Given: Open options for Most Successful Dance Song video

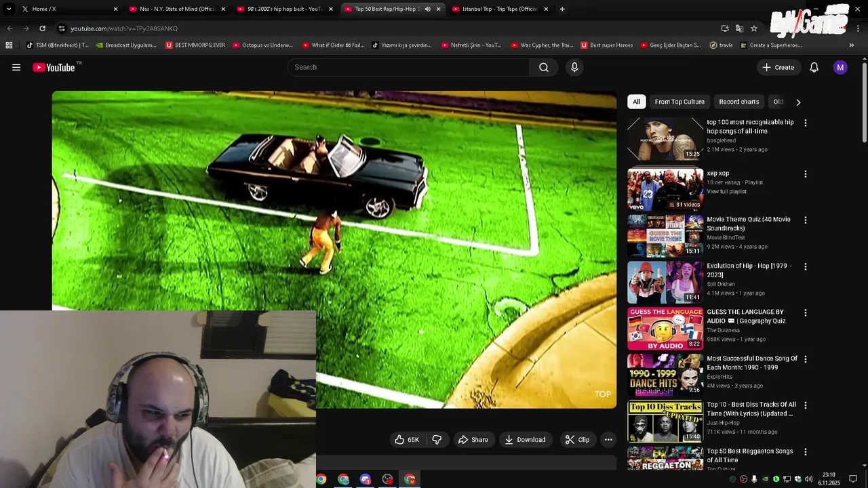Looking at the screenshot, I should [x=805, y=359].
